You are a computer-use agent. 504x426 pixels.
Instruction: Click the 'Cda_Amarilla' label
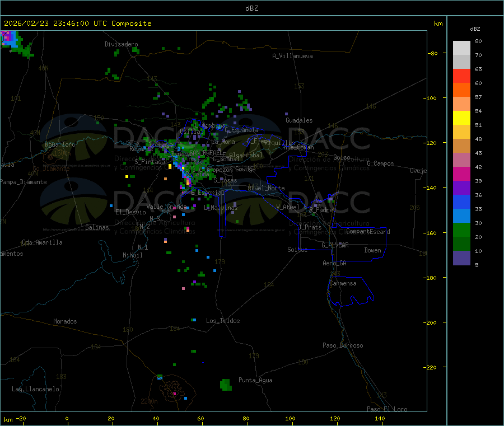(42, 242)
